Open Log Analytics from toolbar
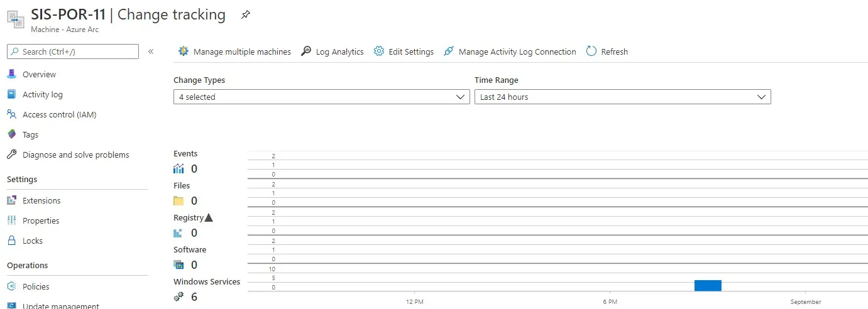Image resolution: width=868 pixels, height=309 pixels. coord(332,51)
